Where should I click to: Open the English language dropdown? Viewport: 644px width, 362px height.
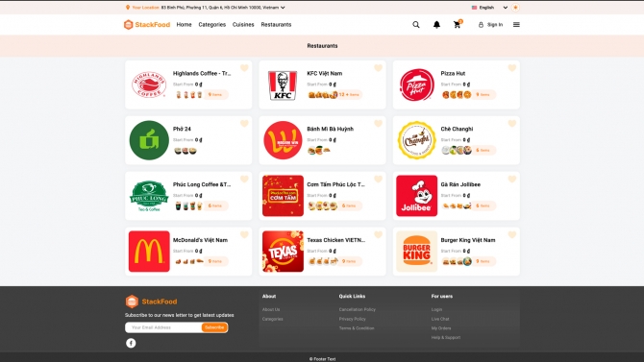coord(489,8)
